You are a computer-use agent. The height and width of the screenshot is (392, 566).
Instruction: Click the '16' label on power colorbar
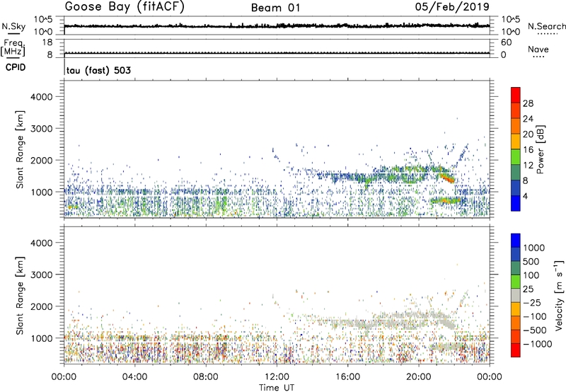pyautogui.click(x=528, y=150)
